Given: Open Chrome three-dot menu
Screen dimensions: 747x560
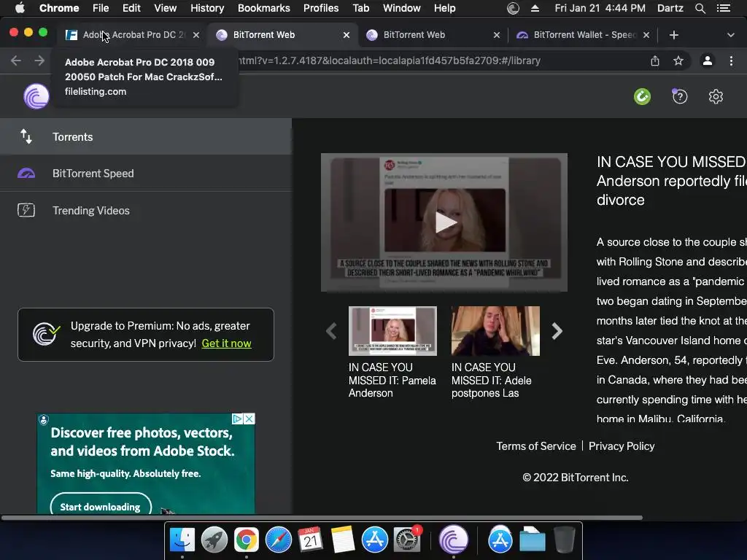Looking at the screenshot, I should (x=731, y=61).
